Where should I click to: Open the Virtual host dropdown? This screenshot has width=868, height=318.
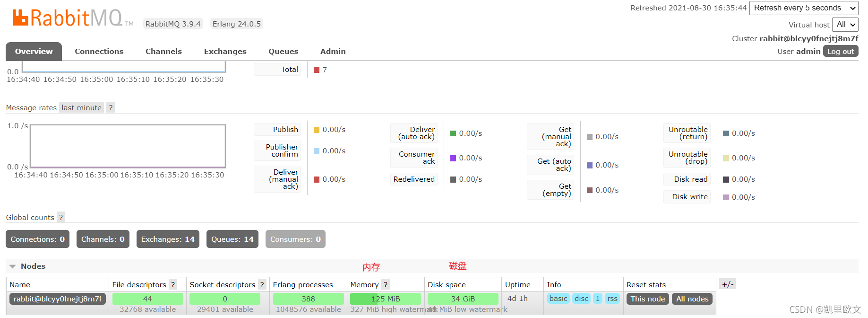(845, 25)
